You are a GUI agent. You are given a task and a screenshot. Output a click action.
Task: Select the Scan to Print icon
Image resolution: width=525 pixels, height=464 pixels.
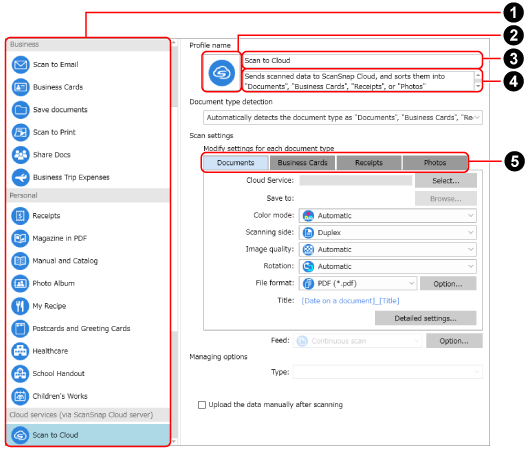(x=21, y=132)
